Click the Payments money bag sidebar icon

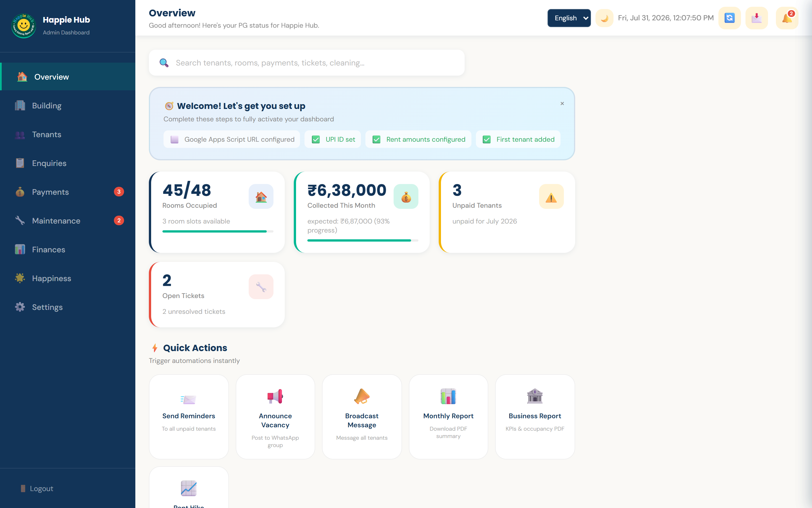(x=20, y=192)
